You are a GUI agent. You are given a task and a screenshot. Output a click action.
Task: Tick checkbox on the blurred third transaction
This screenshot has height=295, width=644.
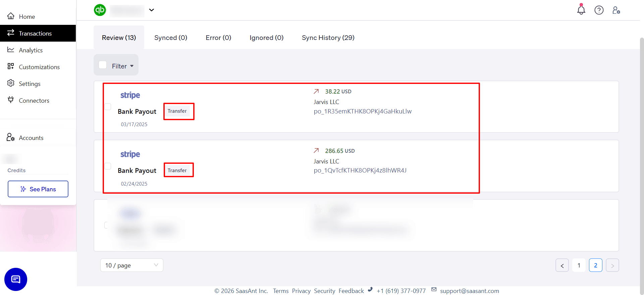point(106,225)
